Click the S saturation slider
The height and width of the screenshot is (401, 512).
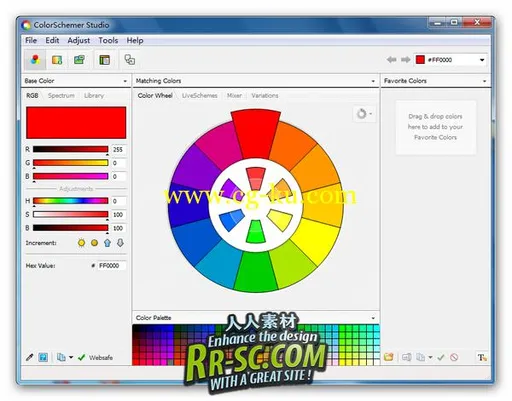tap(71, 214)
